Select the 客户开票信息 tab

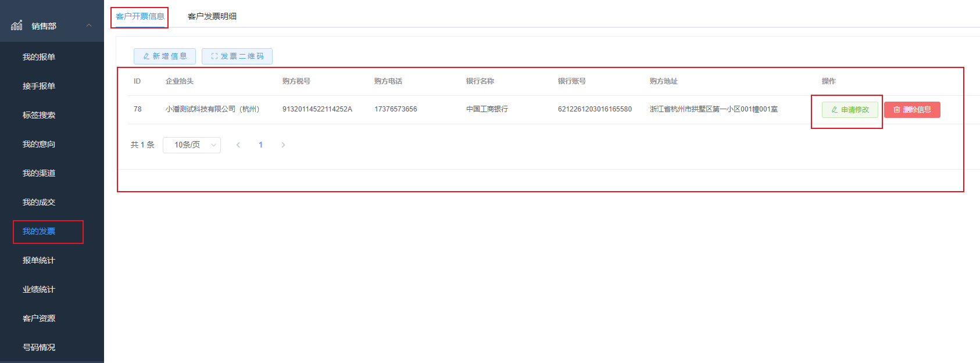(x=140, y=16)
